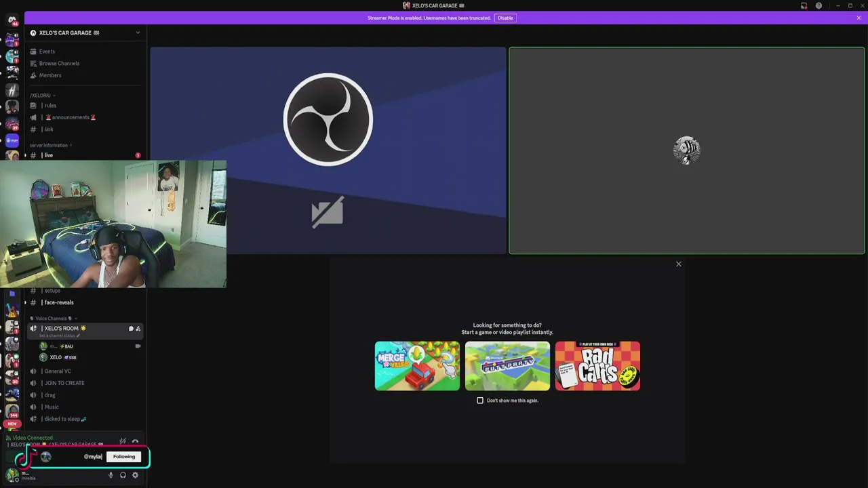Select the XELO'S ROOM voice channel
This screenshot has width=868, height=488.
(85, 330)
